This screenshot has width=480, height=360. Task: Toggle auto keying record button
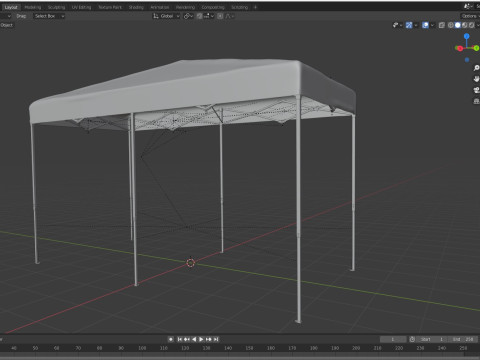tap(171, 339)
